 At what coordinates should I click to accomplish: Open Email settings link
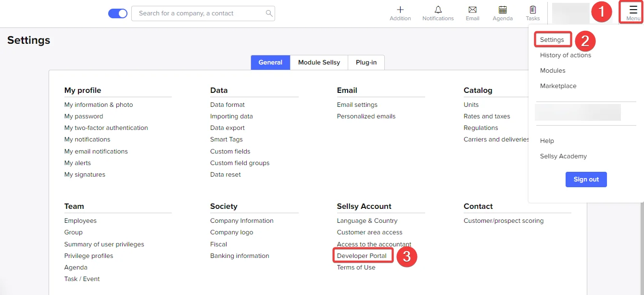pyautogui.click(x=357, y=104)
